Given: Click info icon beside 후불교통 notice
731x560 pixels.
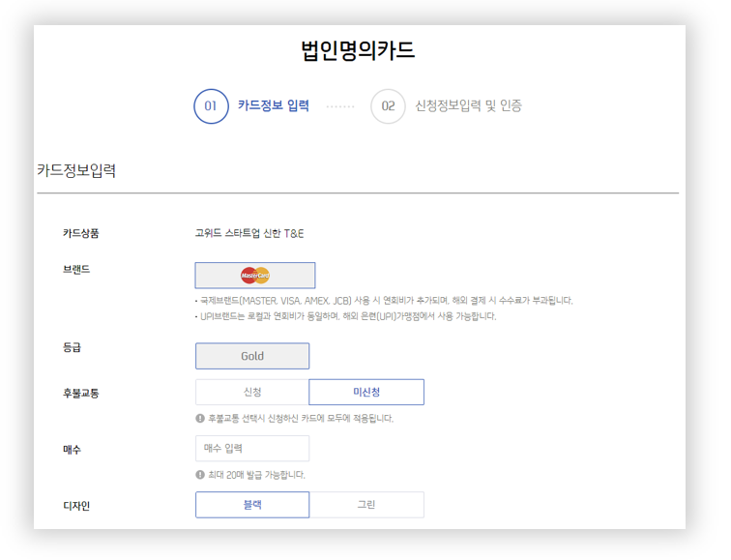Looking at the screenshot, I should click(x=200, y=419).
